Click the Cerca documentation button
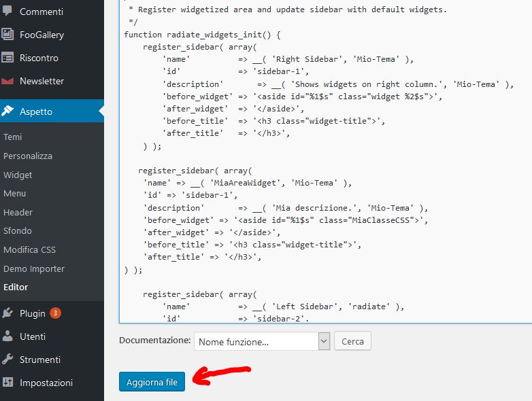Screen dimensions: 532x401 point(352,341)
